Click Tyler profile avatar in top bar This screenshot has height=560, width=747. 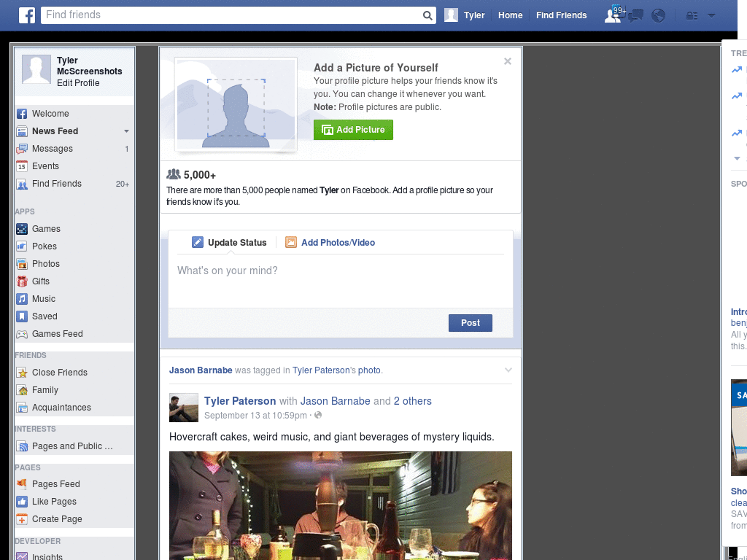[x=451, y=15]
